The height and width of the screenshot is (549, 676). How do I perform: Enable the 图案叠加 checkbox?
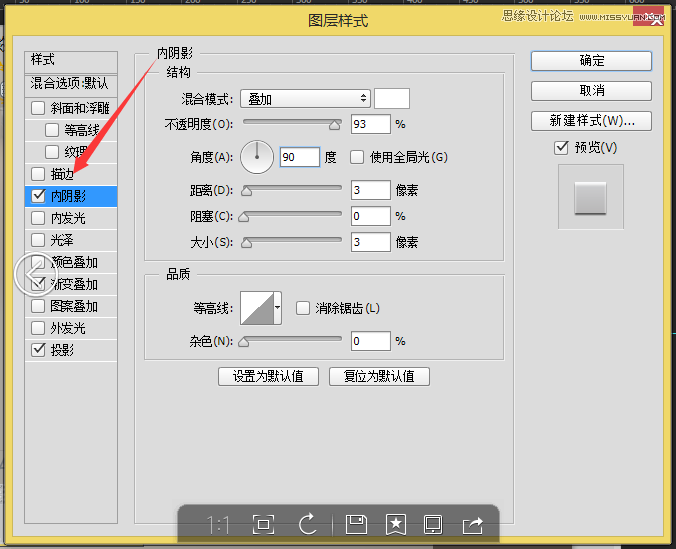point(38,306)
